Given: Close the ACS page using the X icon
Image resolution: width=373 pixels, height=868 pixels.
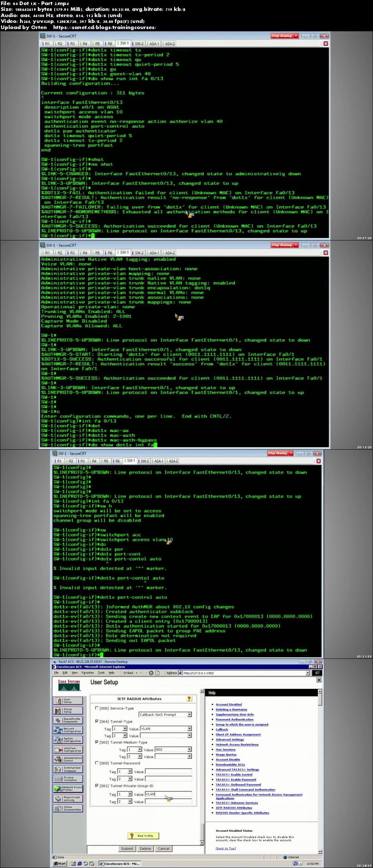Looking at the screenshot, I should pos(319,680).
